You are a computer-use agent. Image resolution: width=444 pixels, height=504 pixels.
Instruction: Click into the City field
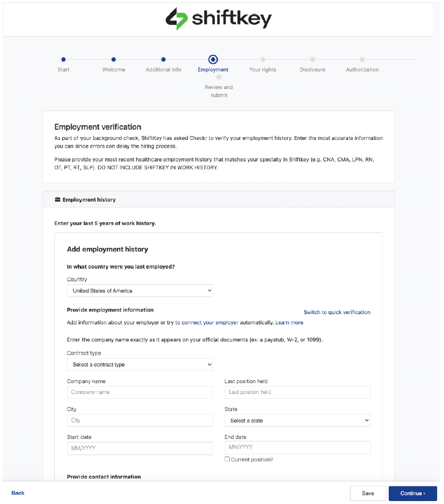pyautogui.click(x=140, y=420)
